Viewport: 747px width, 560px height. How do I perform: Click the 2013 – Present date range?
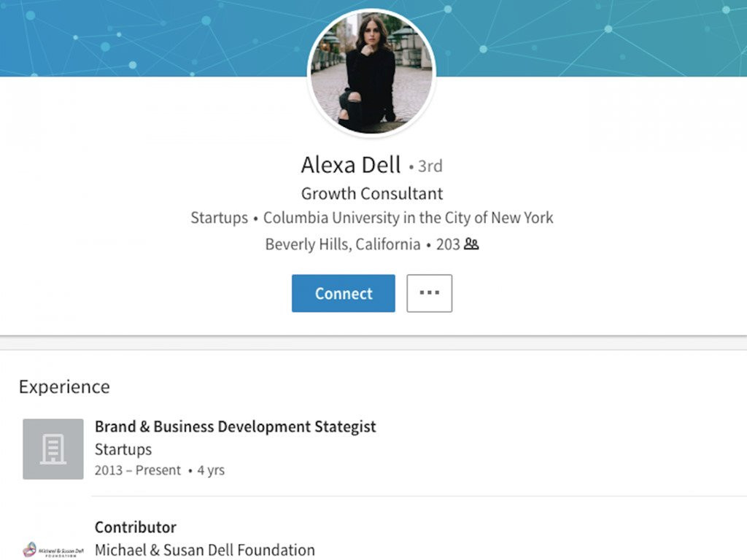[x=137, y=470]
